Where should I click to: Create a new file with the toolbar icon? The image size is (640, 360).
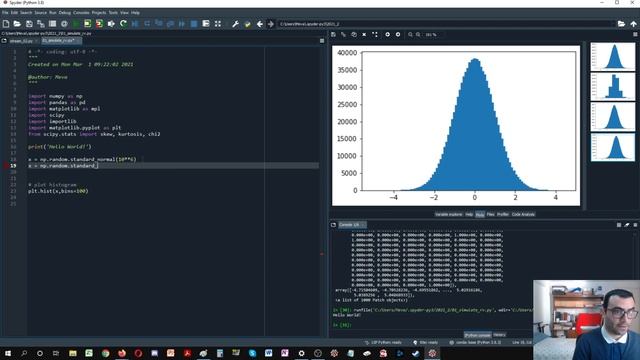[x=6, y=24]
